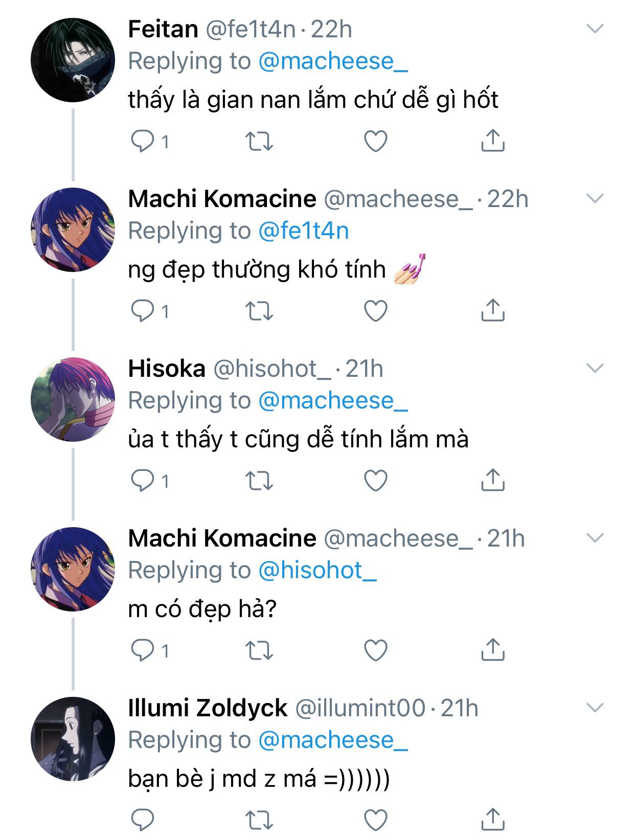Retweet Machi's 'ng đẹp thường khó tính' tweet
The width and height of the screenshot is (635, 840).
point(259,311)
